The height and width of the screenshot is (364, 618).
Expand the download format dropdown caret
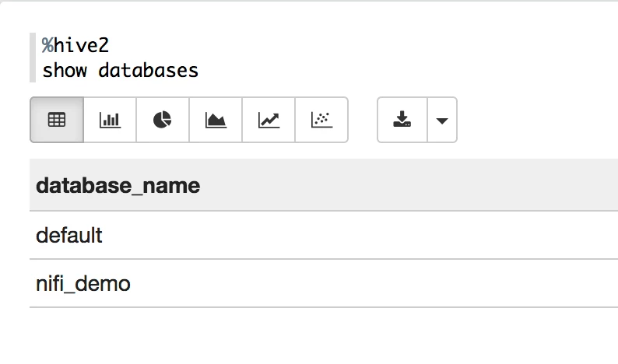click(x=442, y=120)
